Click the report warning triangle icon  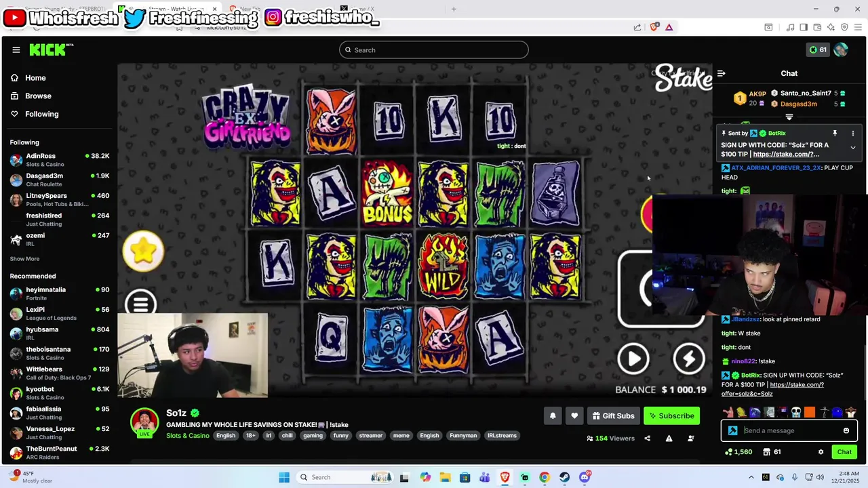click(669, 439)
